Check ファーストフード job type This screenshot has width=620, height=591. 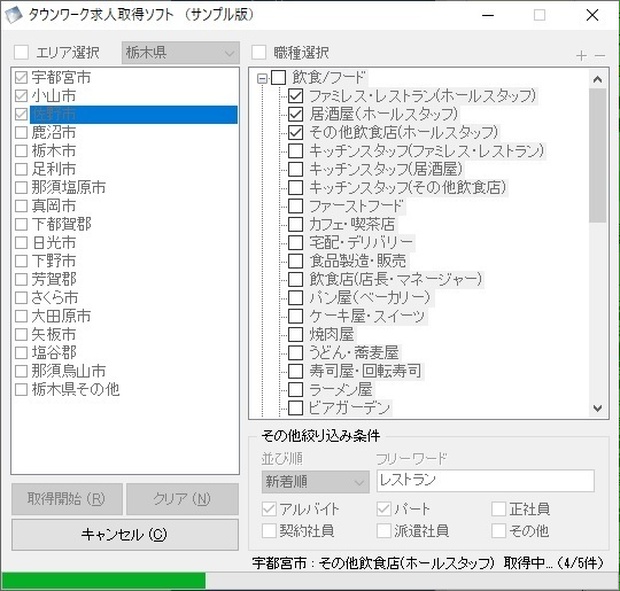[296, 206]
